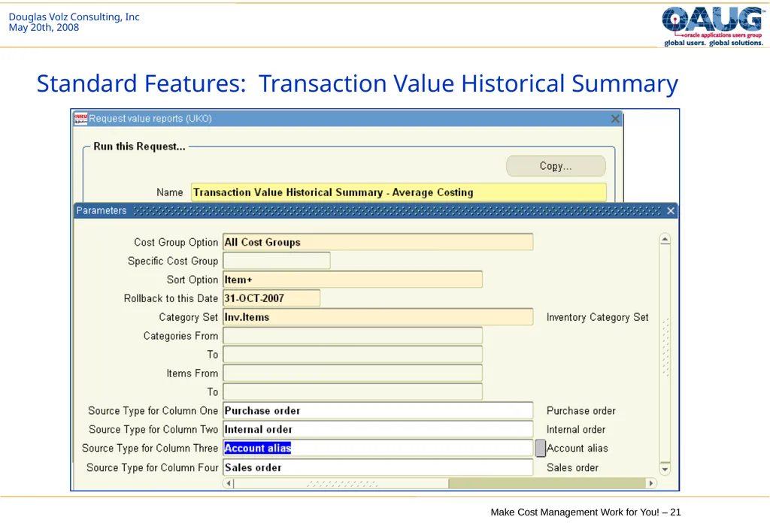This screenshot has height=532, width=770.
Task: Click the footer 'Make Cost Management Work for You!'
Action: pos(575,512)
